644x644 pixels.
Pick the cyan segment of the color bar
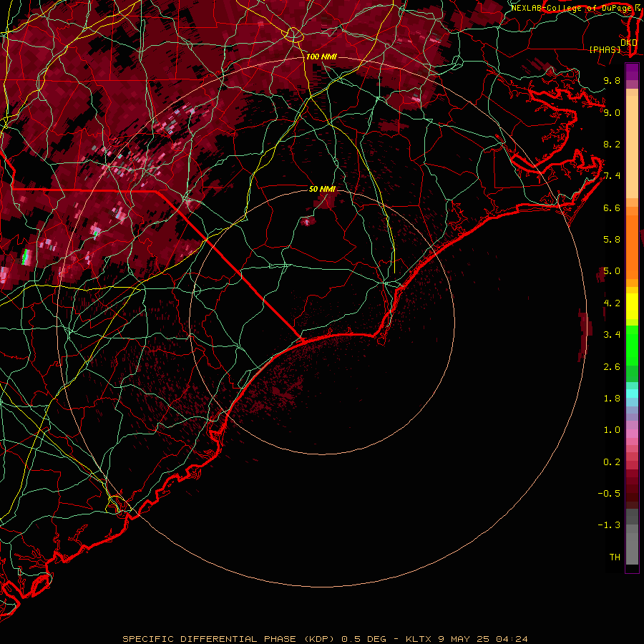point(632,394)
